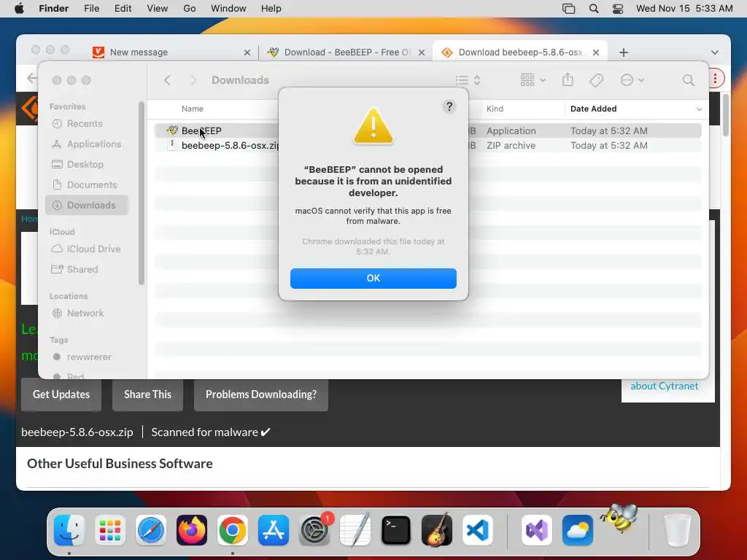Screen dimensions: 747x560
Task: Launch GarageBand from the Dock
Action: tap(437, 529)
